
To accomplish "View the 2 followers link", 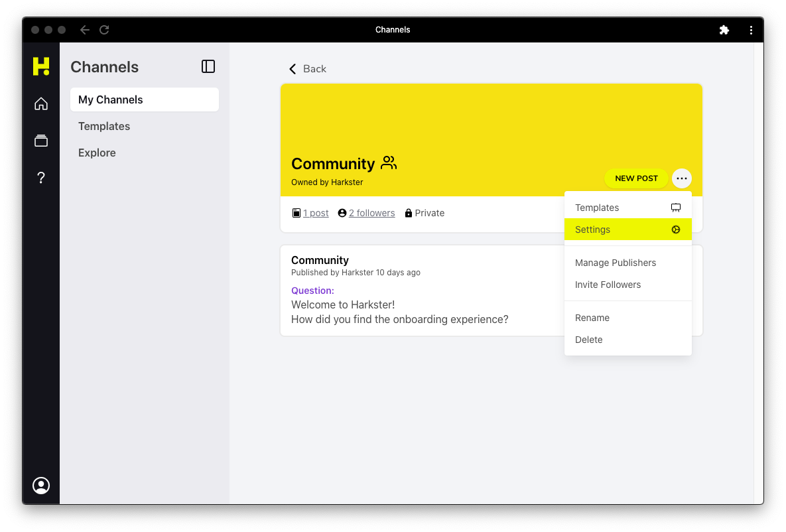I will pyautogui.click(x=372, y=213).
